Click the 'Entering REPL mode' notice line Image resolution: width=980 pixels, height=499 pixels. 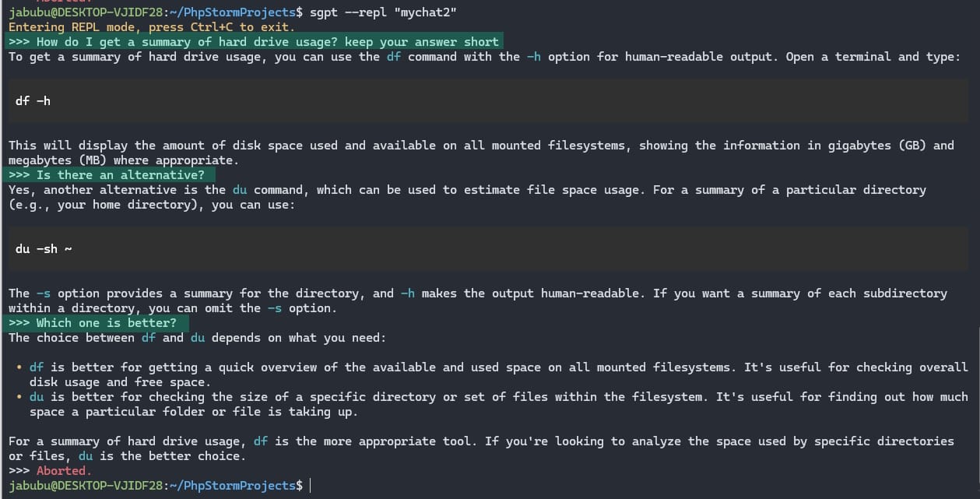152,27
